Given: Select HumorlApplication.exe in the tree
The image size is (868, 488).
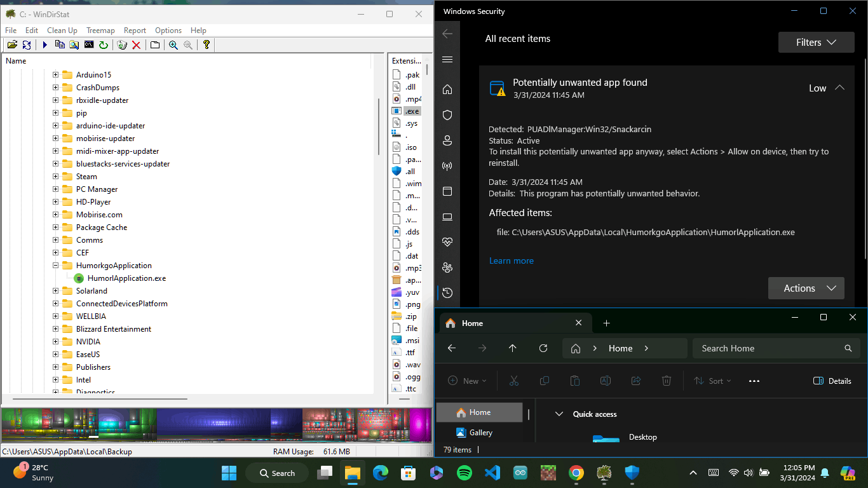Looking at the screenshot, I should coord(126,278).
